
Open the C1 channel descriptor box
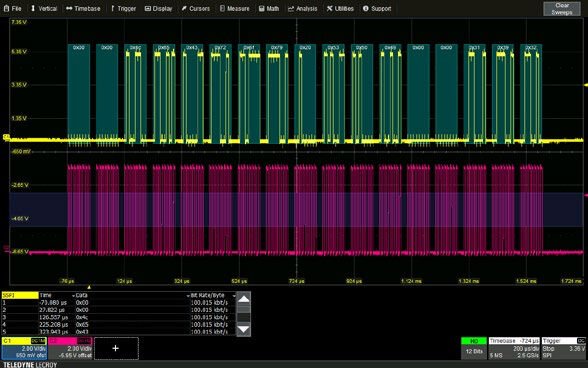click(x=24, y=348)
